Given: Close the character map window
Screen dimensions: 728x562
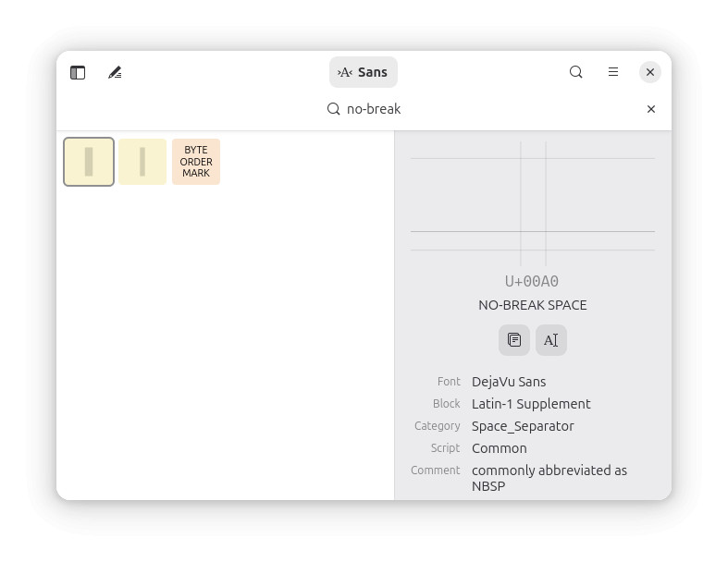Looking at the screenshot, I should click(x=650, y=72).
